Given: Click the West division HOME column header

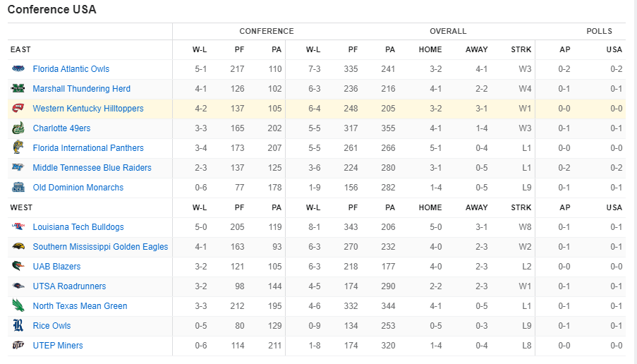Looking at the screenshot, I should pos(430,207).
